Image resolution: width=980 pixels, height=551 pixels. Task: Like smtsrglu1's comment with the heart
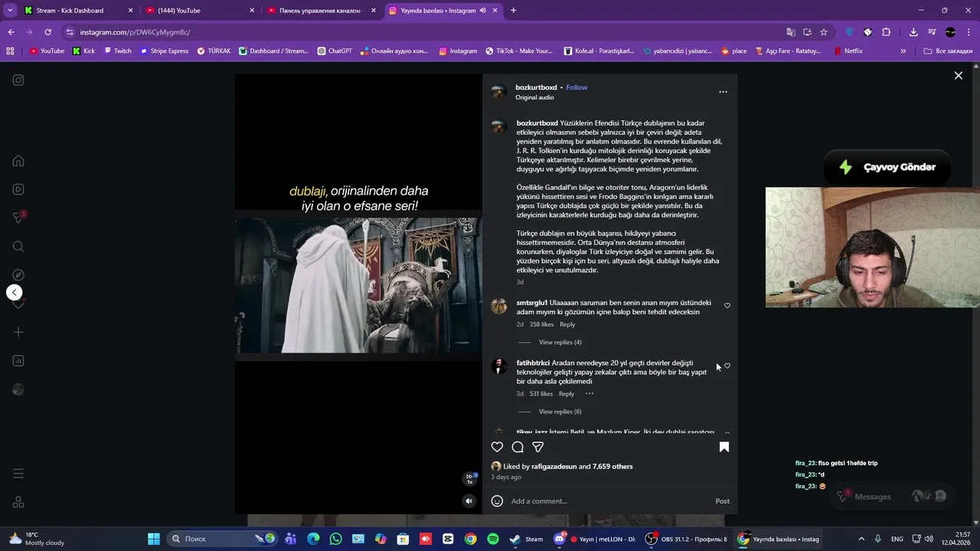[x=727, y=305]
